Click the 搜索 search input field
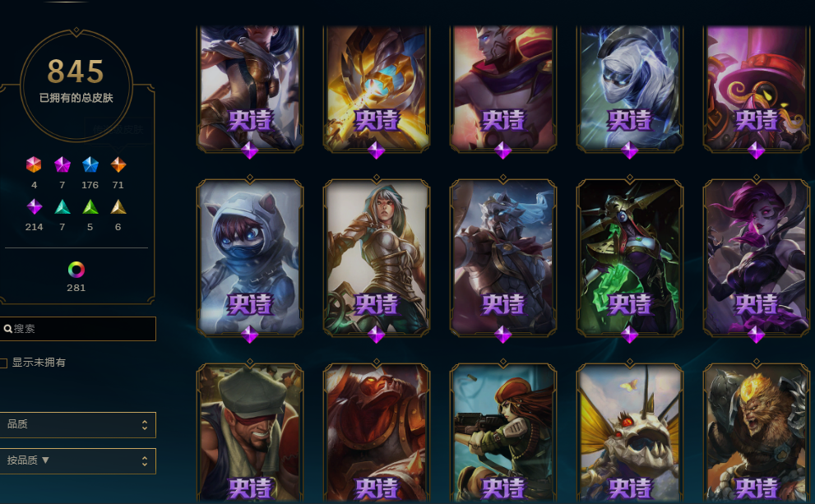815x504 pixels. point(77,329)
